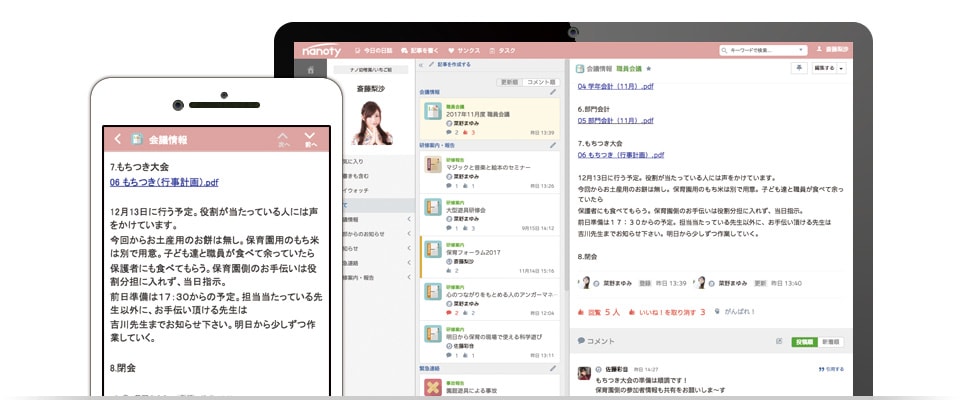
Task: Open 06 もちつき(行事計画).pdf on phone
Action: coord(164,183)
